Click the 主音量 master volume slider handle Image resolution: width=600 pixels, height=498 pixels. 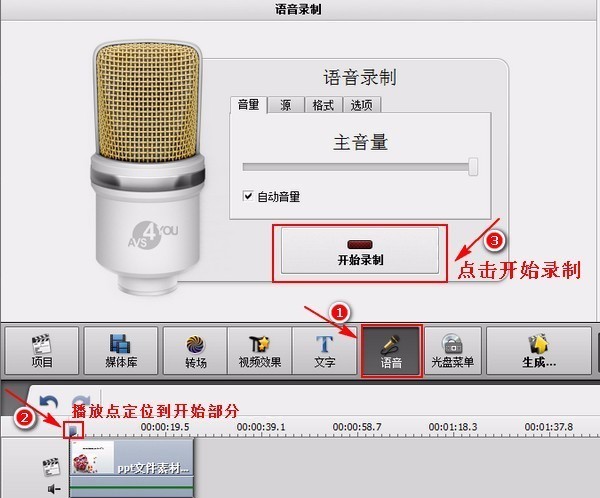click(473, 167)
